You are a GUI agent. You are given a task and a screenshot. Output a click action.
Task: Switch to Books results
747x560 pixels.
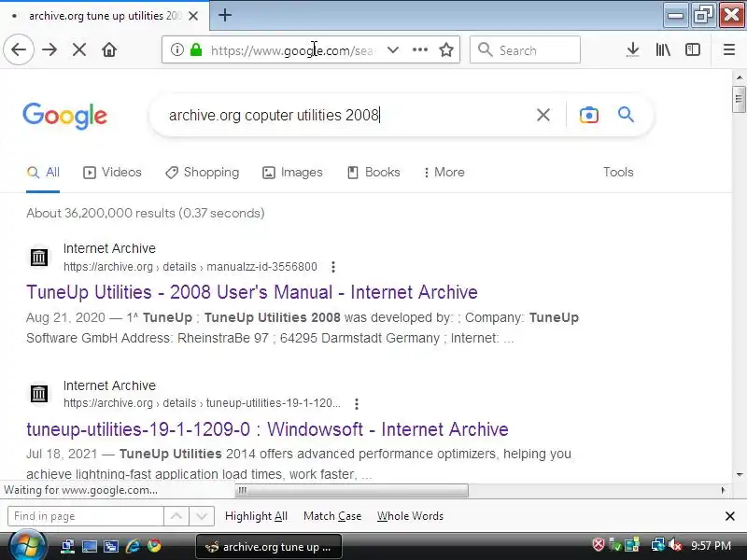[373, 172]
